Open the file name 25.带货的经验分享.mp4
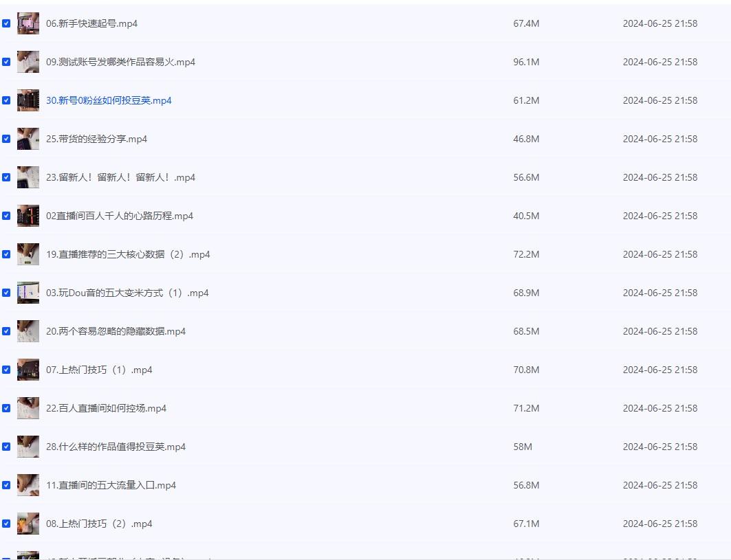Screen dimensions: 731x560 point(96,139)
